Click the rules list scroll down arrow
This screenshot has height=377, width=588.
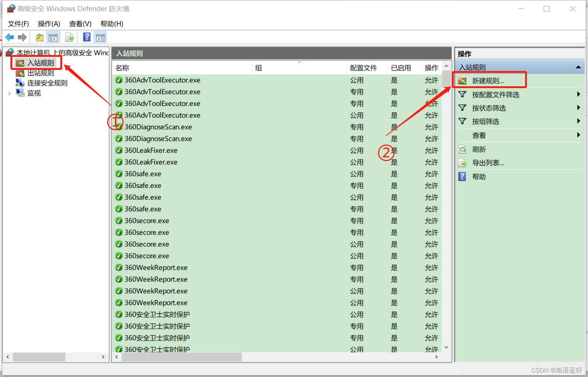pos(447,348)
